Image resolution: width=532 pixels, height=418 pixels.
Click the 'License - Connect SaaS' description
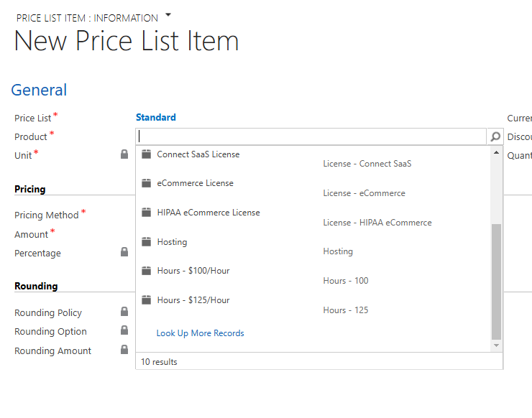click(367, 164)
